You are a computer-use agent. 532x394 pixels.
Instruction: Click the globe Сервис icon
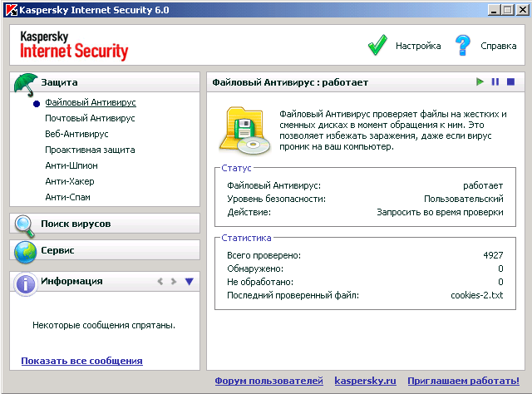click(x=25, y=250)
